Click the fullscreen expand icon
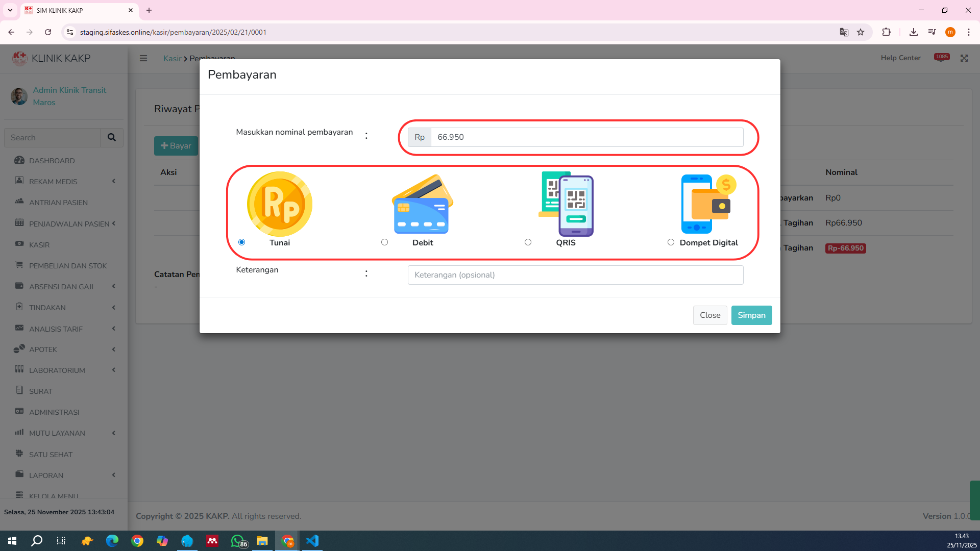This screenshot has height=551, width=980. click(x=964, y=58)
